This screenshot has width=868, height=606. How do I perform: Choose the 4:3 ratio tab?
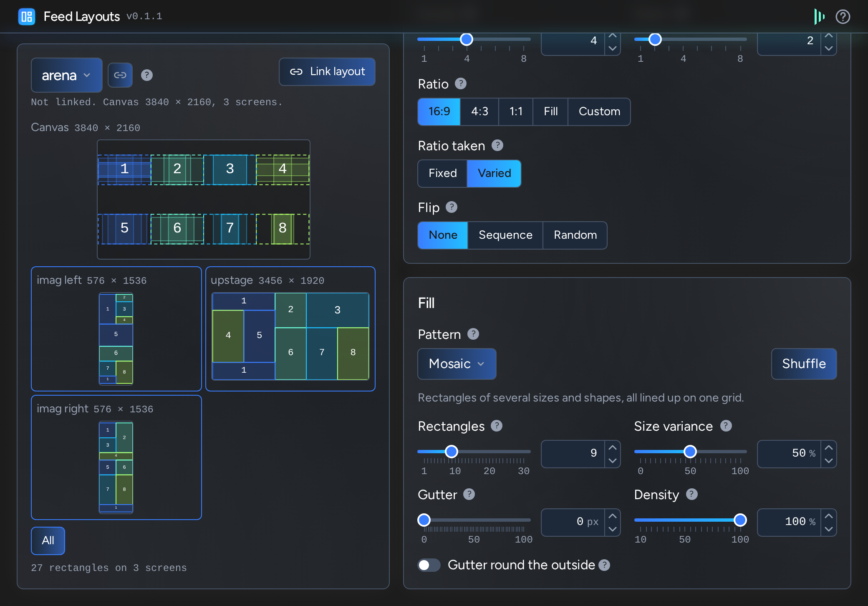[x=479, y=111]
